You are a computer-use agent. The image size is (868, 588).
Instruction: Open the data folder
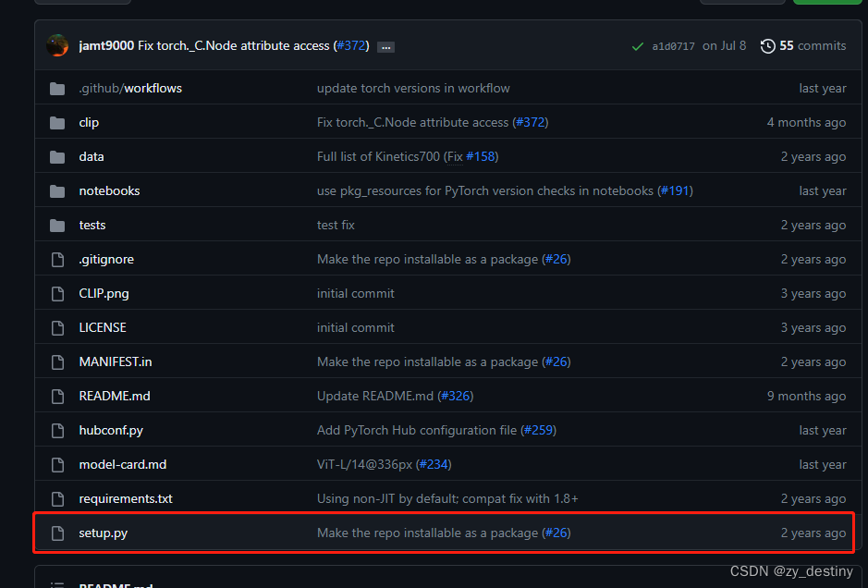92,156
